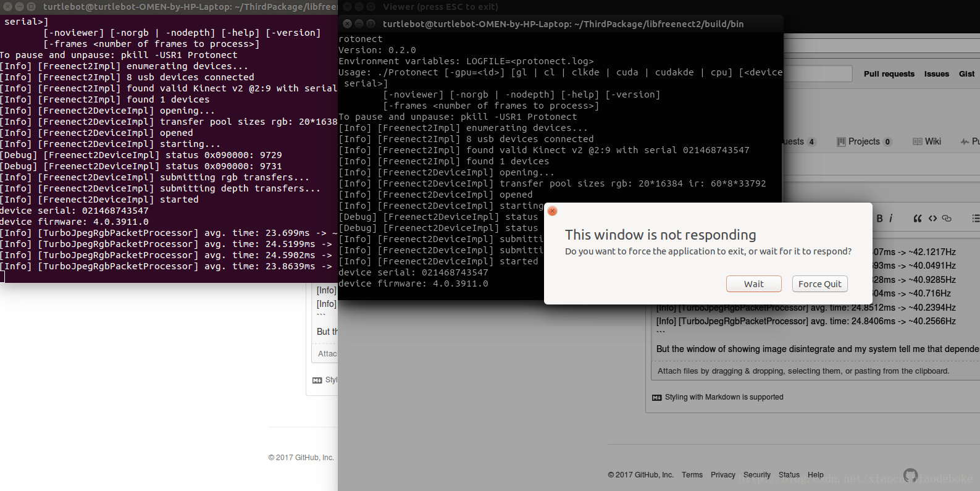This screenshot has width=980, height=491.
Task: Force Quit the unresponsive application
Action: click(819, 283)
